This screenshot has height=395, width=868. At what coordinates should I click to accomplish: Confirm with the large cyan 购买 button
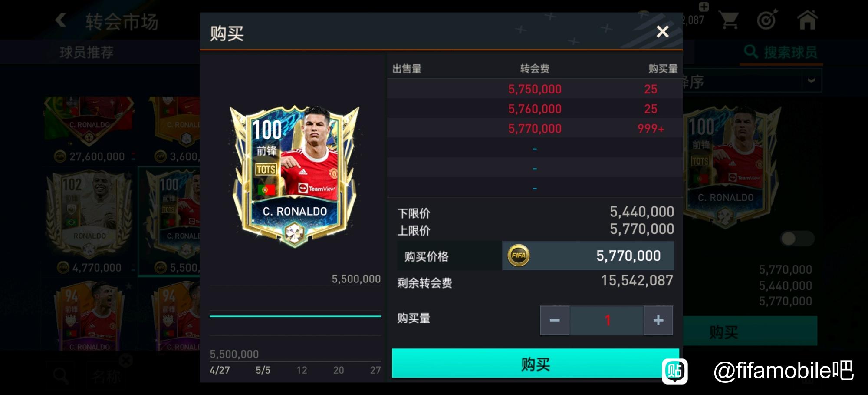536,364
